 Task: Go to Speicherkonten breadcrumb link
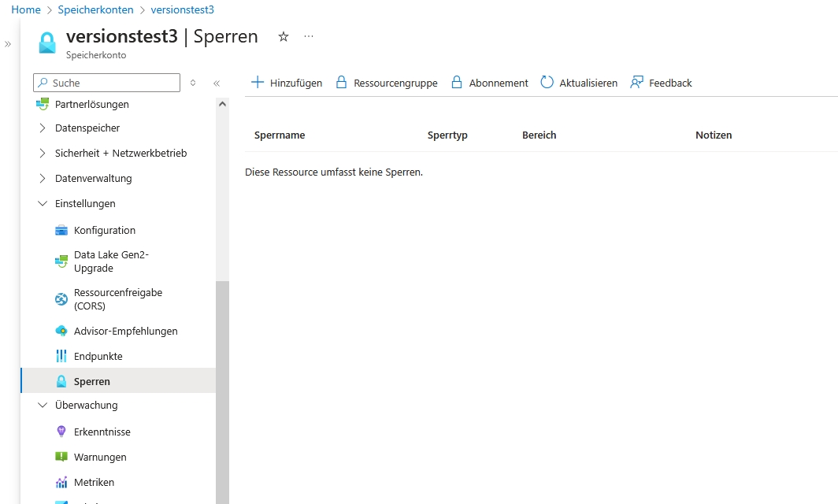[95, 9]
